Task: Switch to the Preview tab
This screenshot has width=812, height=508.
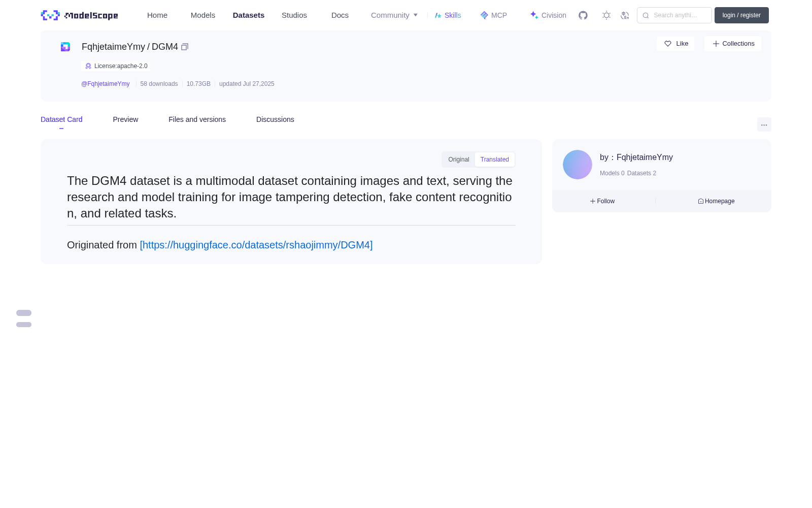Action: pos(125,119)
